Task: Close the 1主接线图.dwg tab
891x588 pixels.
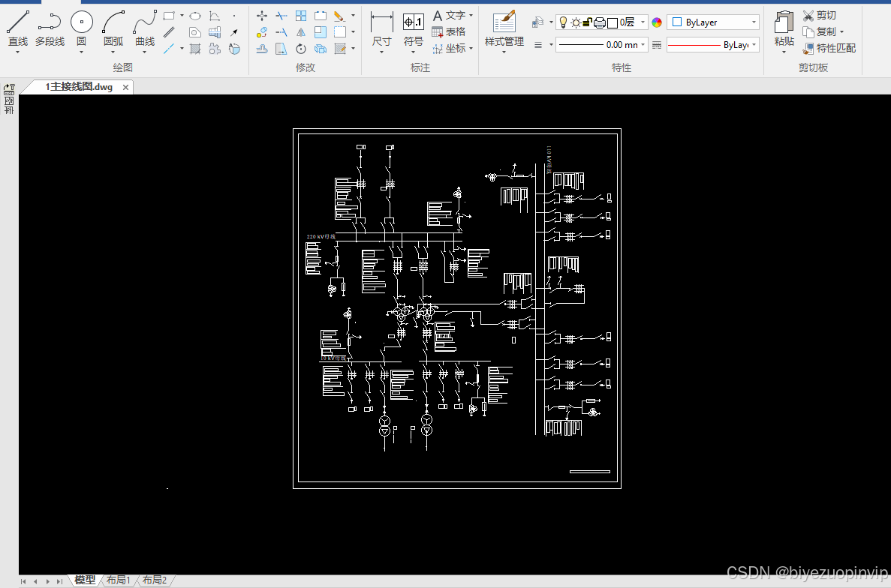Action: tap(125, 88)
